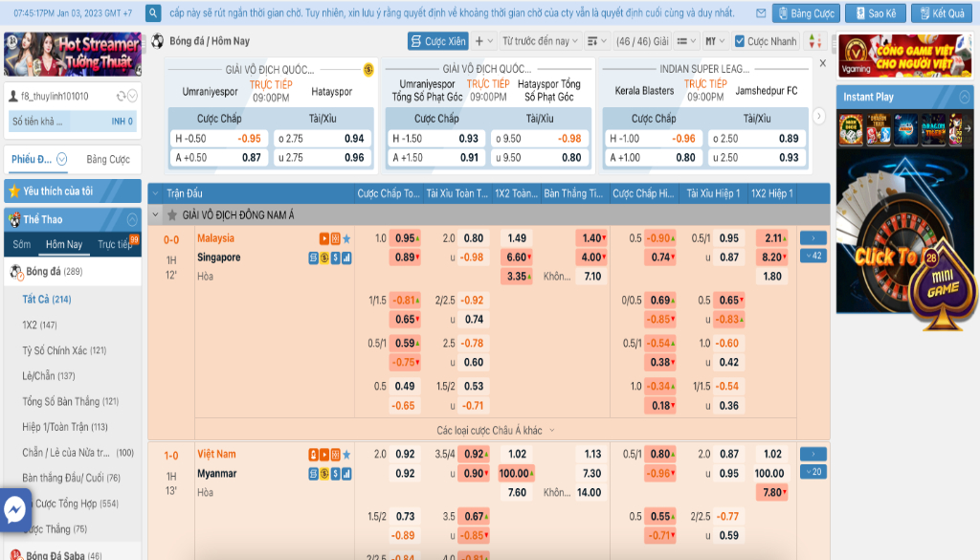Screen dimensions: 980x560
Task: Click the Messenger chat bubble icon
Action: tap(15, 511)
